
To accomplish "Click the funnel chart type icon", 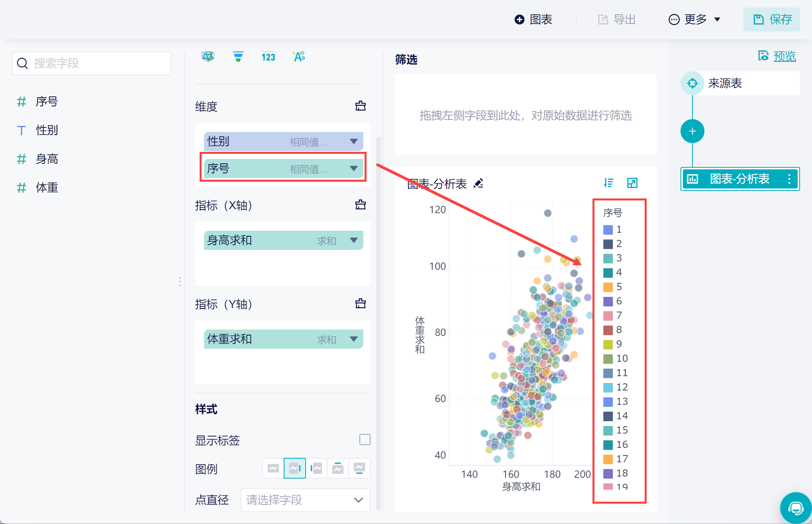I will 238,57.
